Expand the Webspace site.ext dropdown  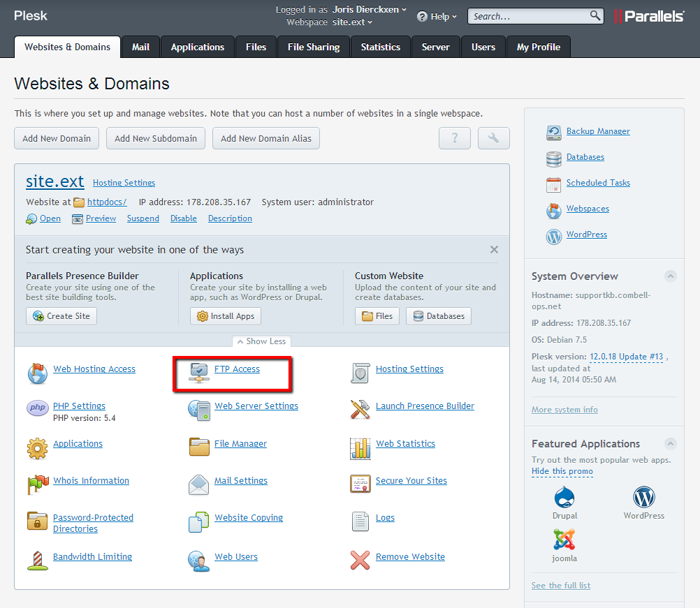pyautogui.click(x=352, y=22)
